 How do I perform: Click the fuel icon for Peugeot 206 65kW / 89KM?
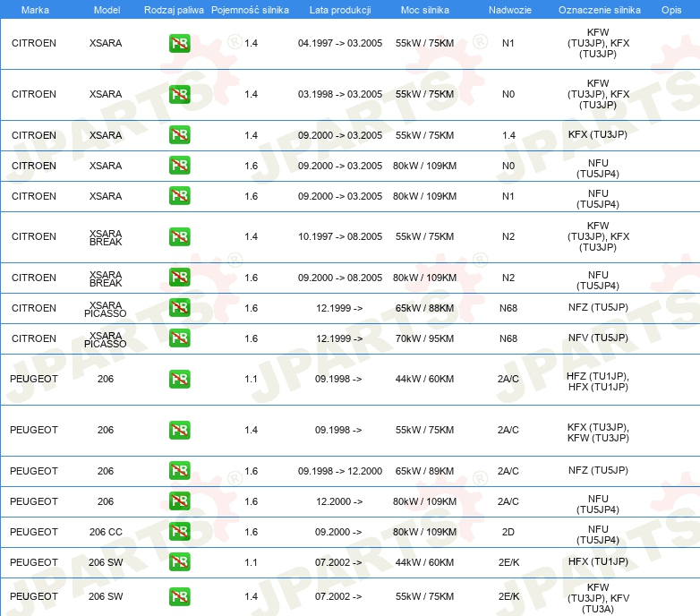point(179,471)
